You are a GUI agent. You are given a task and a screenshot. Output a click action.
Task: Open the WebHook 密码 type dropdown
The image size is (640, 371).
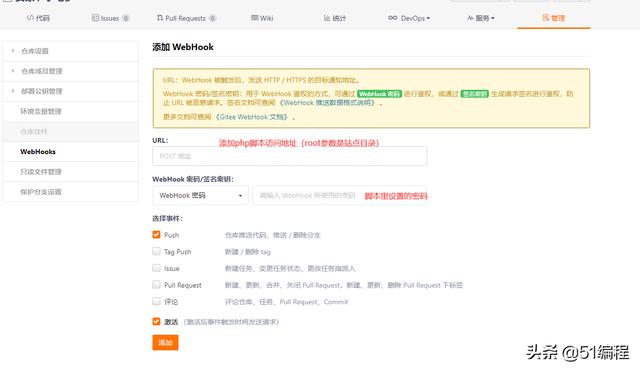(x=200, y=195)
